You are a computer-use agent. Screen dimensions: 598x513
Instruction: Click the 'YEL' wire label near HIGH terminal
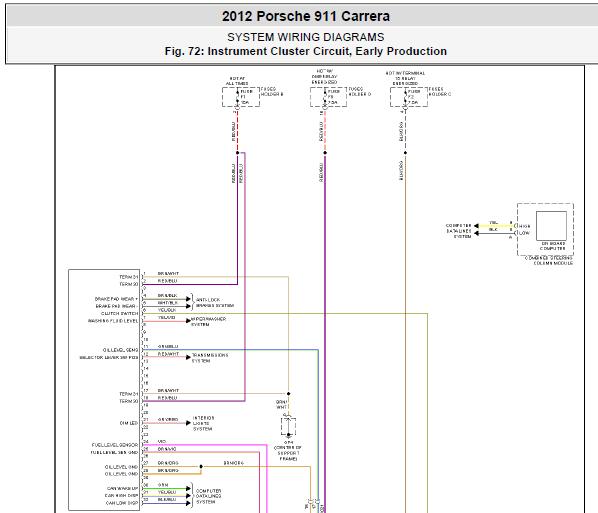(494, 222)
